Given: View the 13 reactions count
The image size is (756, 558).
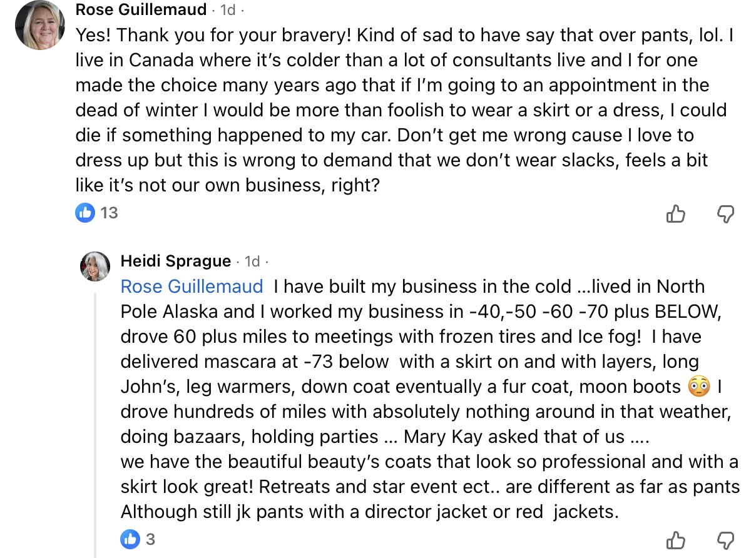Looking at the screenshot, I should (109, 213).
